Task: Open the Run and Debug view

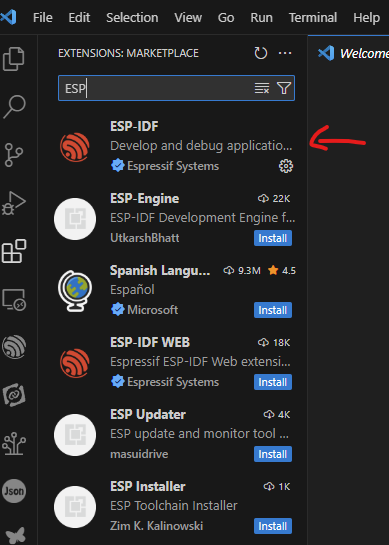Action: (x=14, y=203)
